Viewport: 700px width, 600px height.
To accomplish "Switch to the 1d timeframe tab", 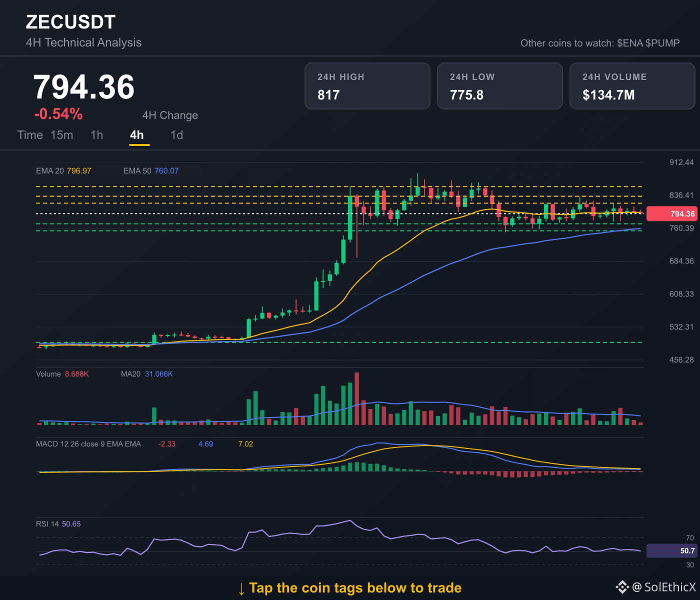I will coord(176,135).
